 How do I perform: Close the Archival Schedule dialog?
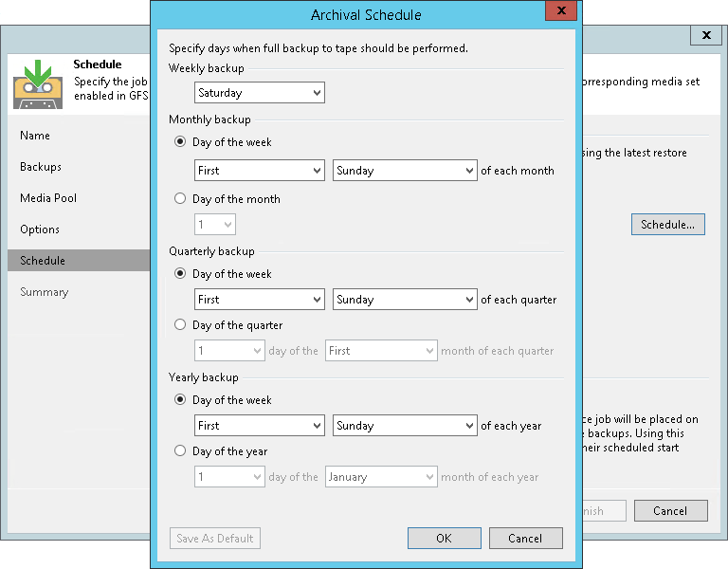561,10
